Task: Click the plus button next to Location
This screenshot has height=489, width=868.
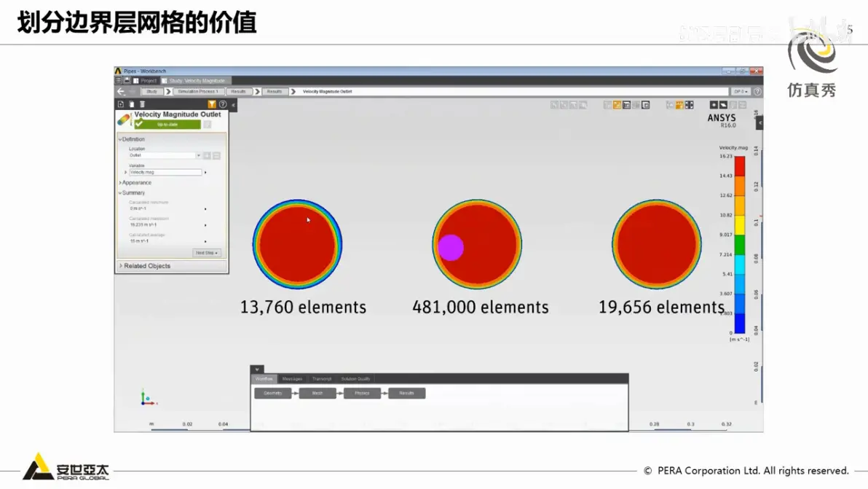Action: click(x=207, y=156)
